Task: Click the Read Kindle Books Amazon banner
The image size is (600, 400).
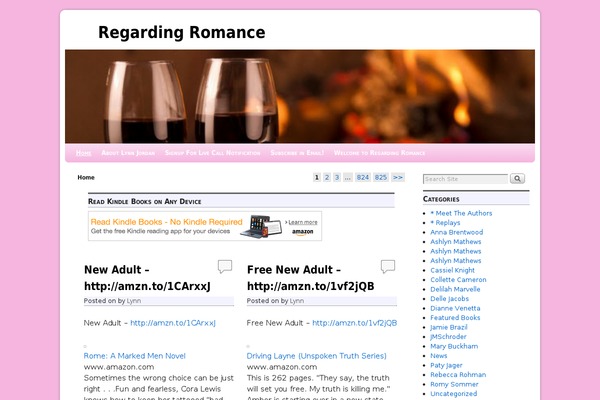Action: [x=205, y=226]
